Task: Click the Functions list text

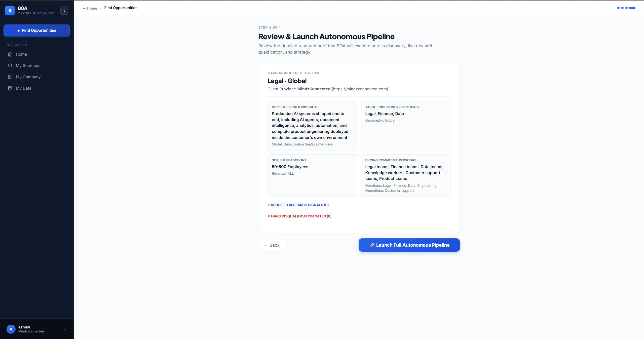Action: point(401,188)
